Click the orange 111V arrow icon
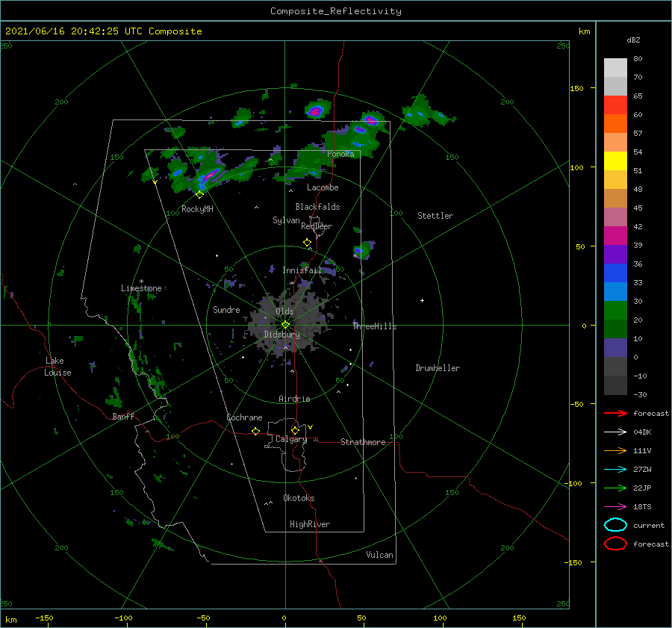The image size is (672, 628). coord(615,450)
